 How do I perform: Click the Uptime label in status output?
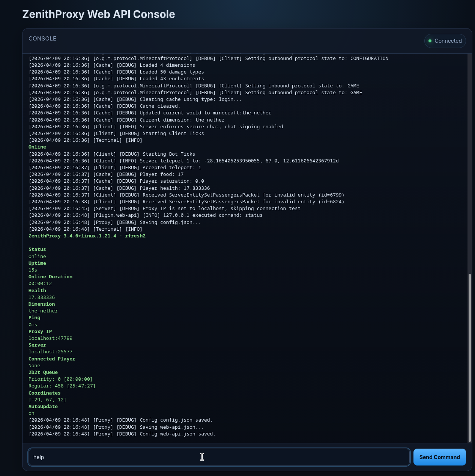pos(37,263)
